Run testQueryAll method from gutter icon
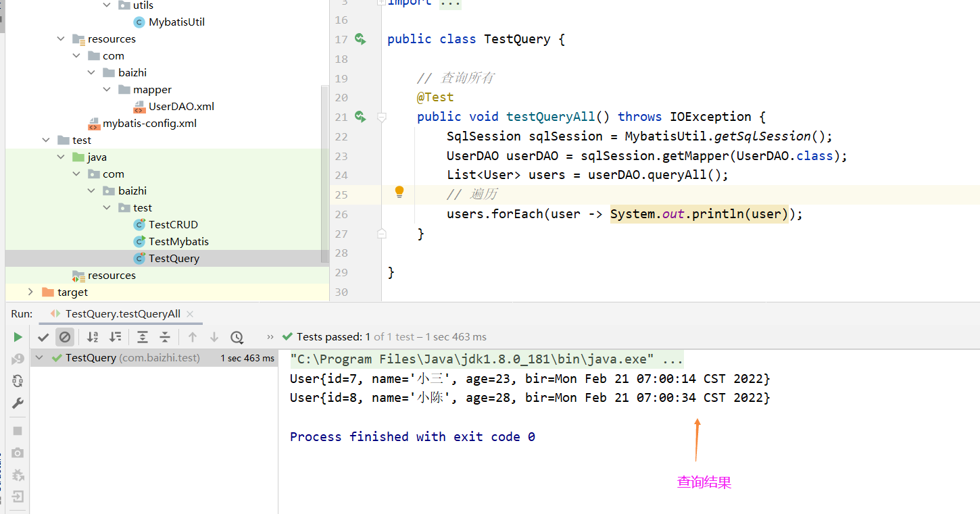Screen dimensions: 980x514 [360, 117]
